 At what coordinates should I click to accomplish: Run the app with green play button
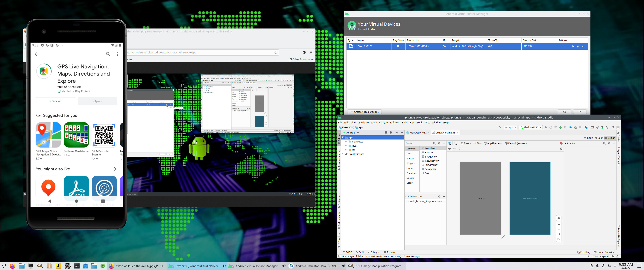[x=546, y=127]
